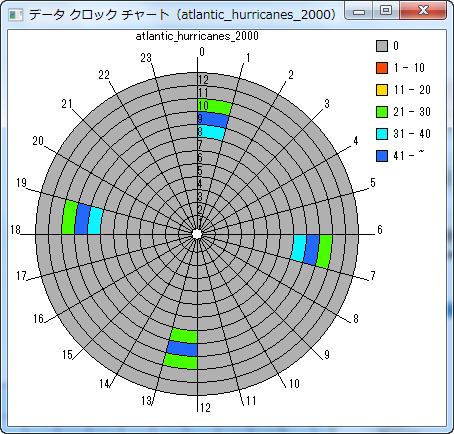The image size is (454, 434).
Task: Click legend label '1 - 10'
Action: [x=409, y=68]
